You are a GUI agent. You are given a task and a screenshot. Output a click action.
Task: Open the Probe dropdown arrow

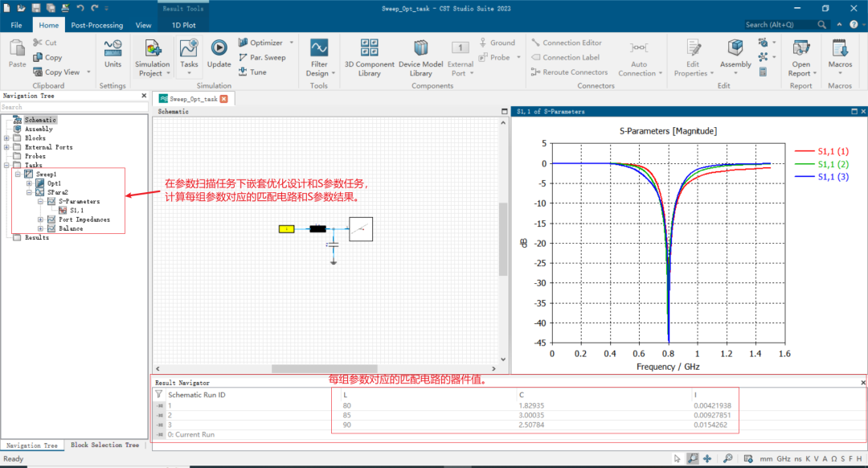[x=518, y=58]
